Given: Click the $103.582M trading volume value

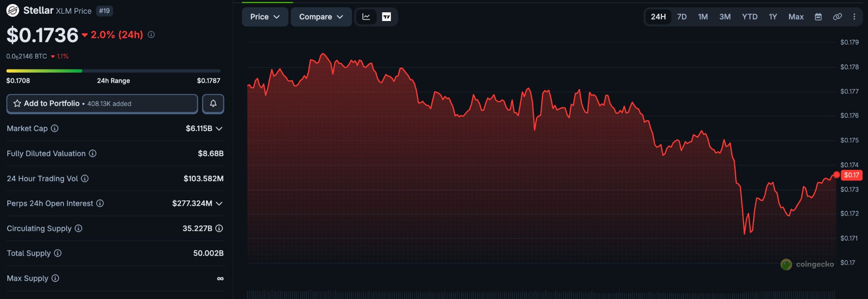Looking at the screenshot, I should 204,178.
